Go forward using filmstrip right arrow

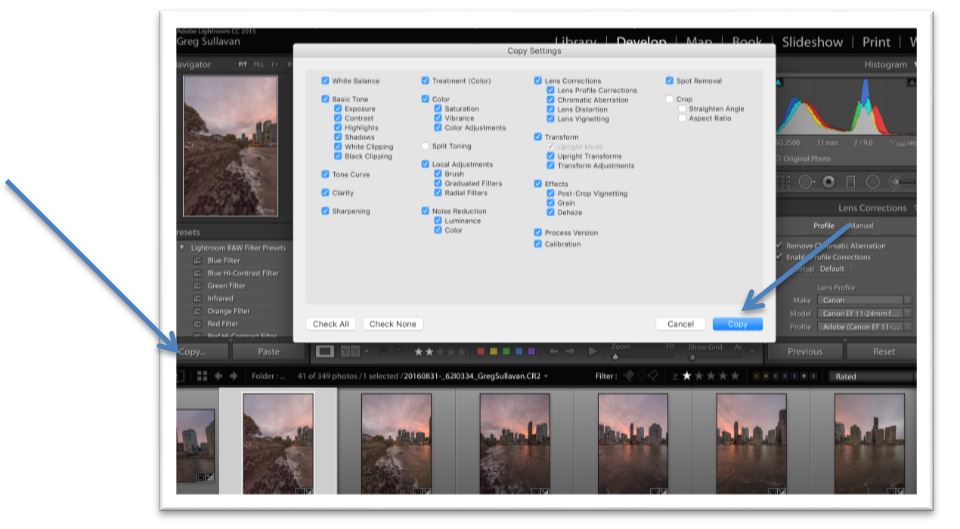pyautogui.click(x=233, y=376)
